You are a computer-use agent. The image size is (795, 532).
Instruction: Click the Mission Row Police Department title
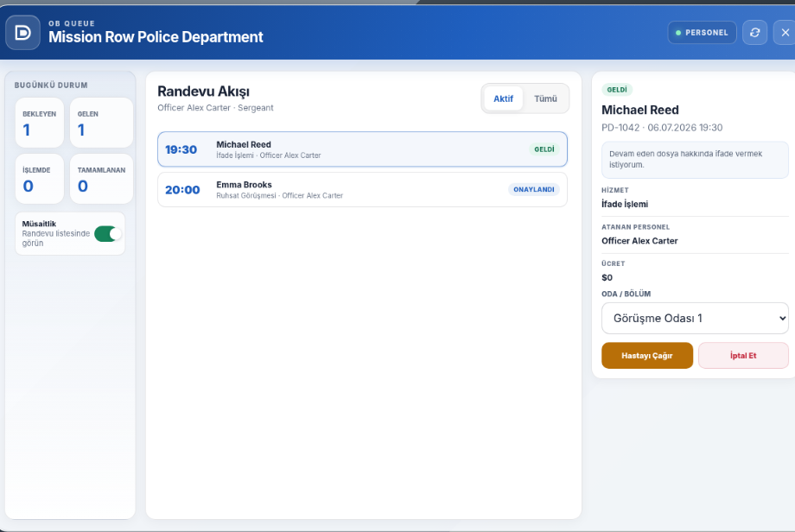click(x=156, y=37)
